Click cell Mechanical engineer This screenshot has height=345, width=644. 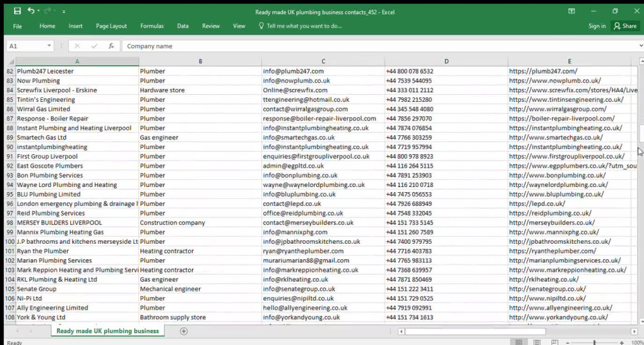point(200,289)
